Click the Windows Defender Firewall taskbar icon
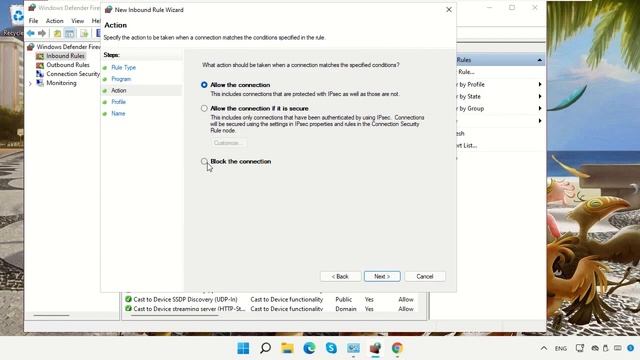640x360 pixels. pos(376,348)
